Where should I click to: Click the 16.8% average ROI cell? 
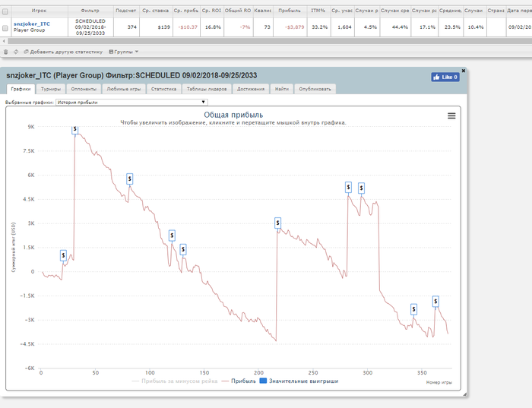[x=212, y=27]
